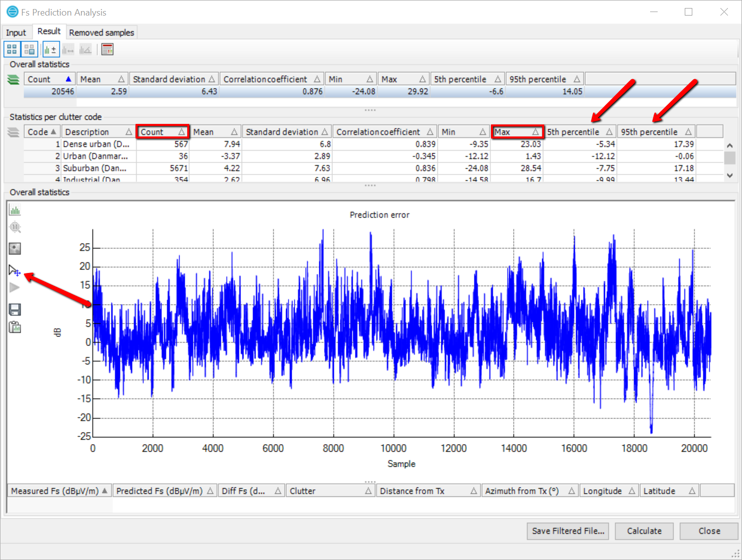The width and height of the screenshot is (742, 560).
Task: Click the Save Filtered File button
Action: [x=568, y=531]
